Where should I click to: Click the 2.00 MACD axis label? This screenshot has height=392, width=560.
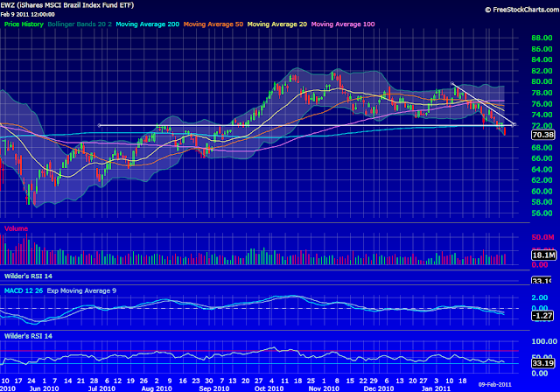[540, 297]
